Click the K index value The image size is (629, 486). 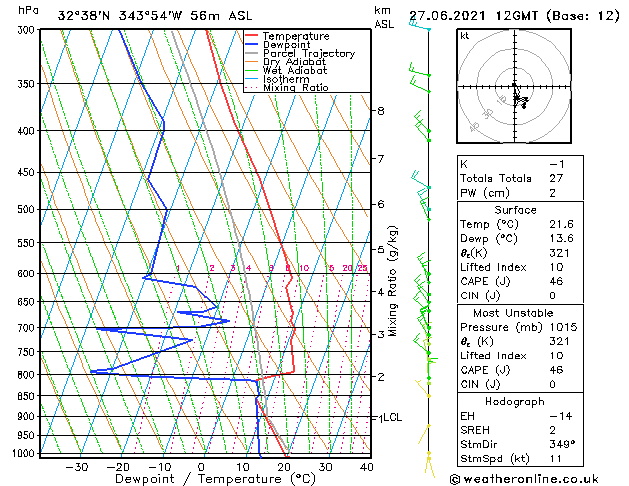[557, 164]
